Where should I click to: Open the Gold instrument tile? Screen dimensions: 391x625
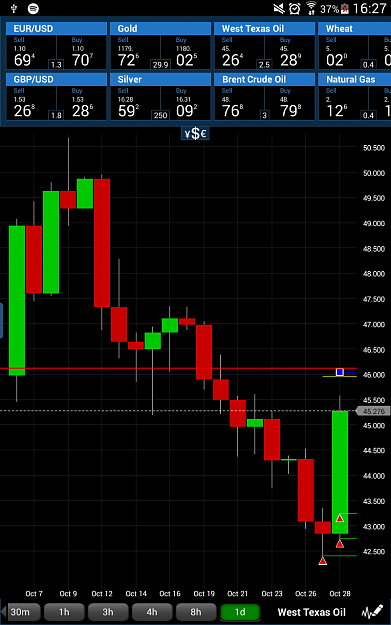tap(160, 46)
